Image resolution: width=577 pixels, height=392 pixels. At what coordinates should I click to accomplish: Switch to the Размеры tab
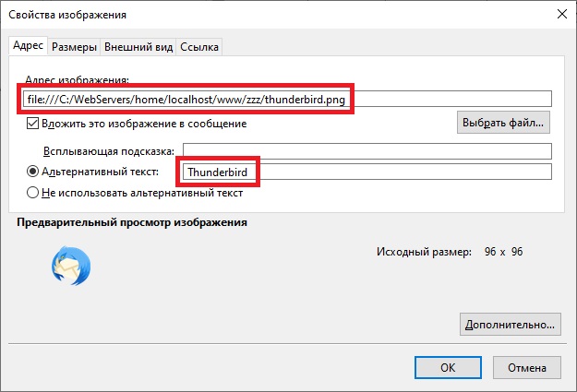coord(74,47)
